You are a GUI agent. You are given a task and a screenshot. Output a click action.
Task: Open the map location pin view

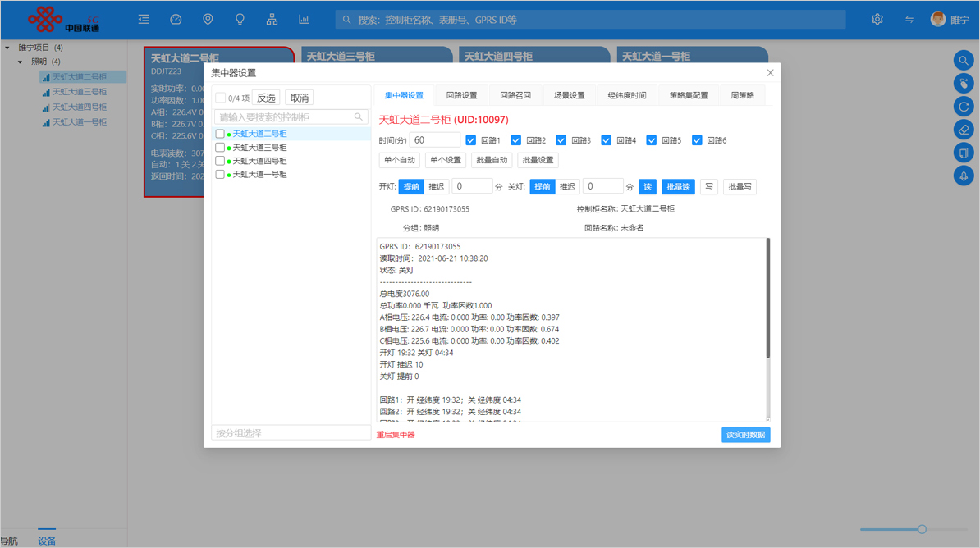coord(208,20)
